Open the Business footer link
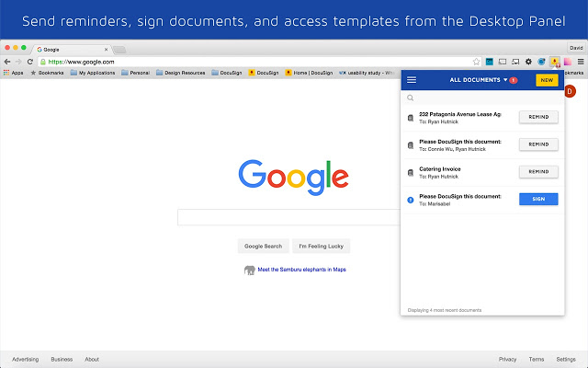Viewport: 588px width, 368px height. [x=62, y=360]
